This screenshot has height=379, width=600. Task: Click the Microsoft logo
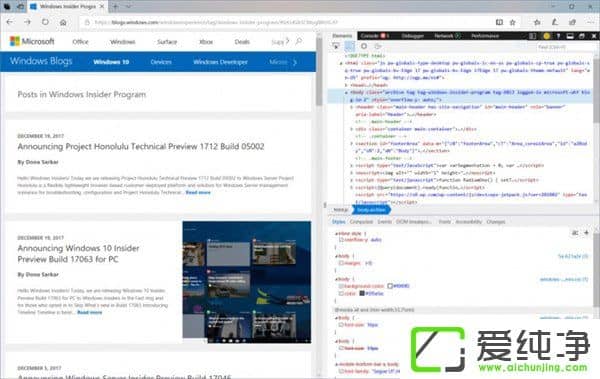tap(32, 41)
